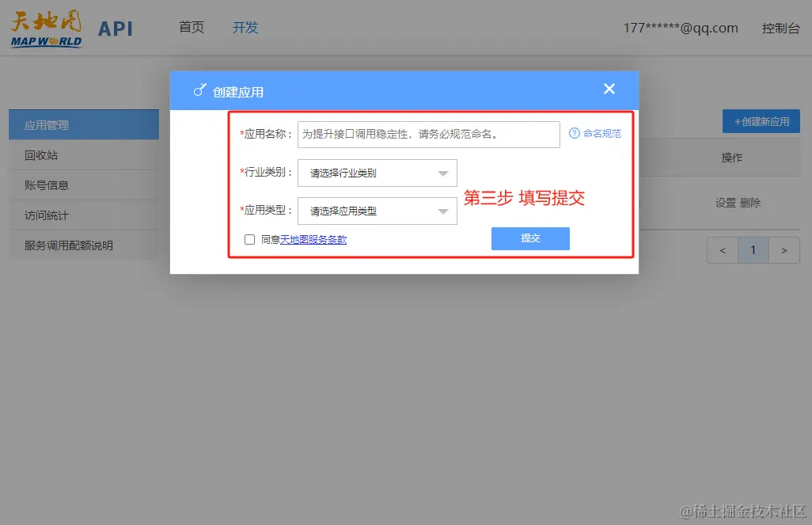Open the 开发 nav item

click(x=245, y=28)
